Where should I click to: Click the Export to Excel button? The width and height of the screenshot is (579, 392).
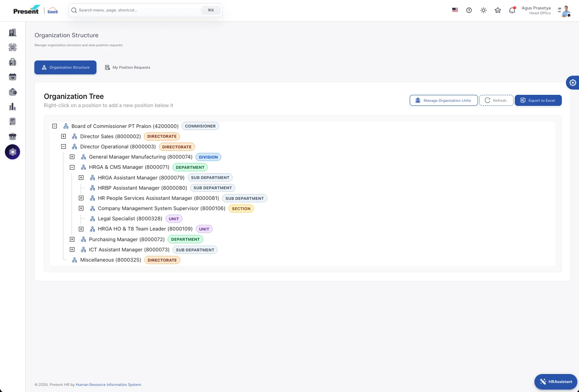[538, 100]
